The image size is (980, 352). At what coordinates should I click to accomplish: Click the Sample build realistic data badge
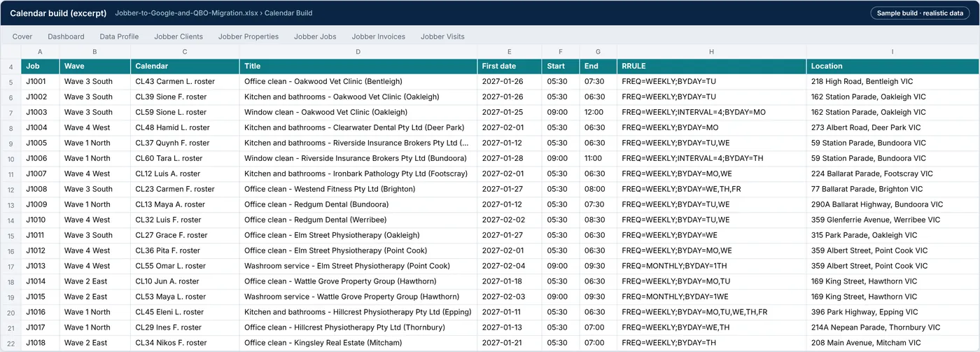pos(920,13)
